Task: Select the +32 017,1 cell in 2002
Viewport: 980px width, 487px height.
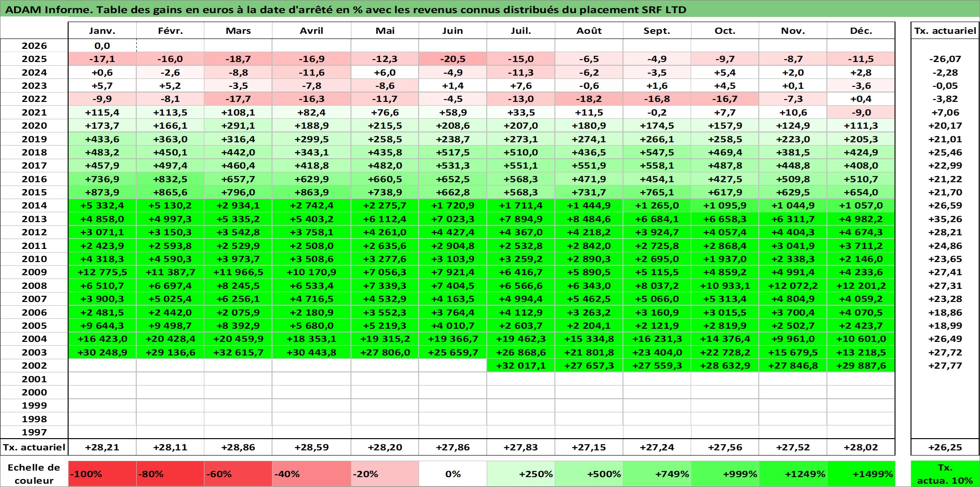Action: [521, 365]
